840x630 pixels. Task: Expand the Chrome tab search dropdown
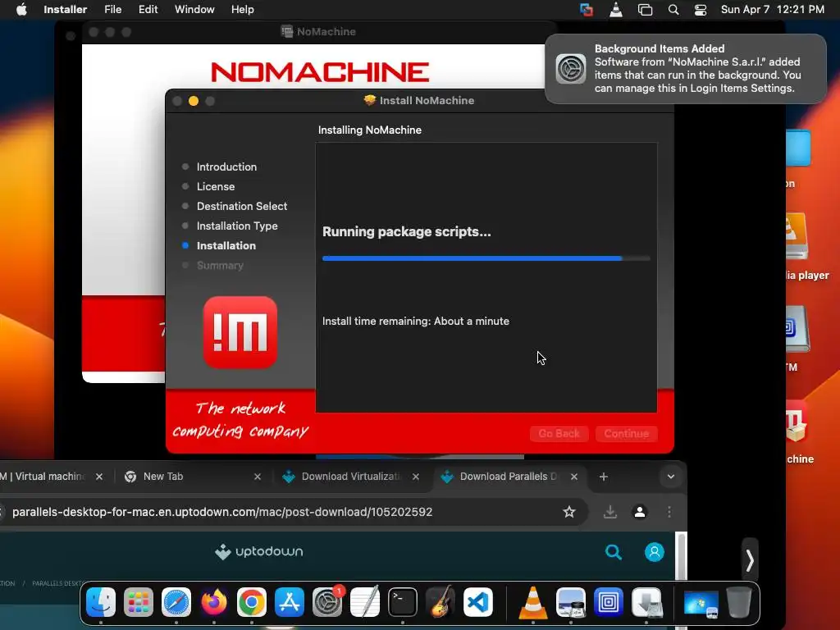tap(671, 477)
